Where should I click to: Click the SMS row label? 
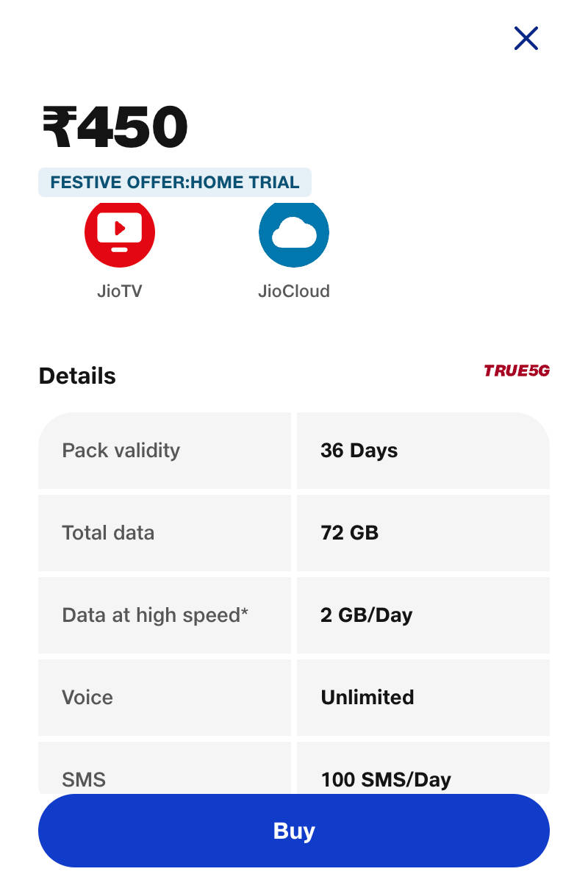tap(84, 778)
